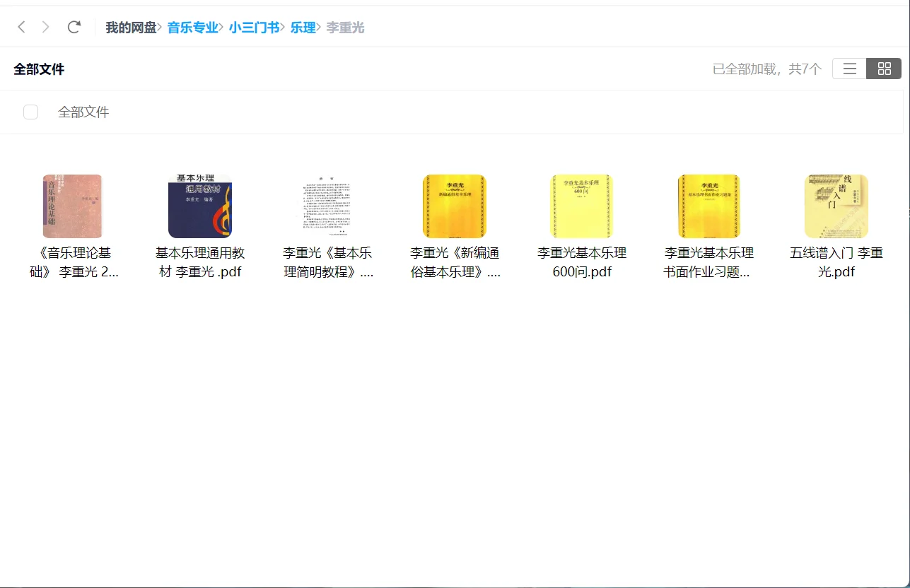Navigate to 音乐专业 folder breadcrumb
The image size is (910, 588).
pos(192,28)
